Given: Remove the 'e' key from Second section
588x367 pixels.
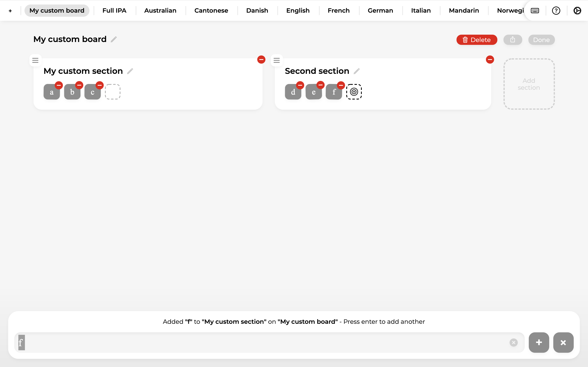Looking at the screenshot, I should click(x=320, y=85).
